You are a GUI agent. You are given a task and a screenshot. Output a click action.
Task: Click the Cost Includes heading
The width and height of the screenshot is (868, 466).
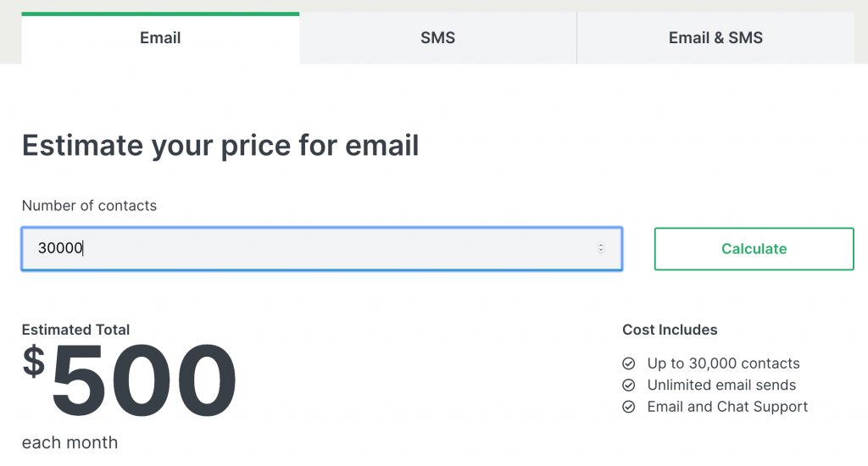(670, 330)
